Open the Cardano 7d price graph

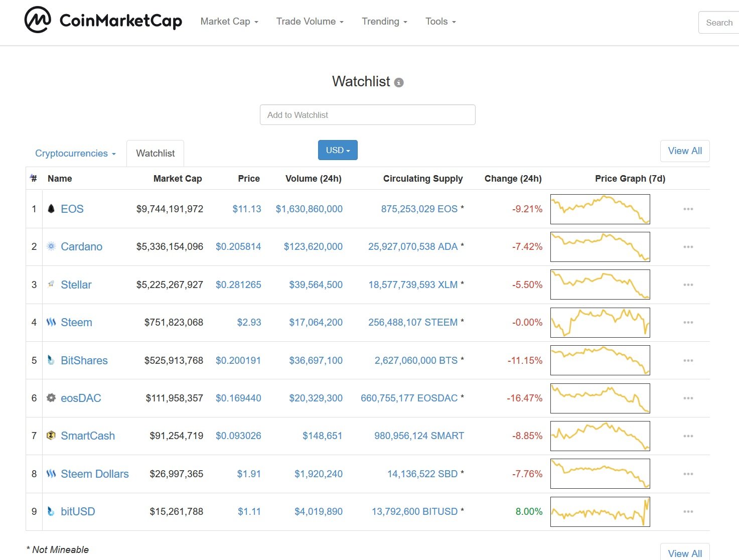(x=600, y=246)
